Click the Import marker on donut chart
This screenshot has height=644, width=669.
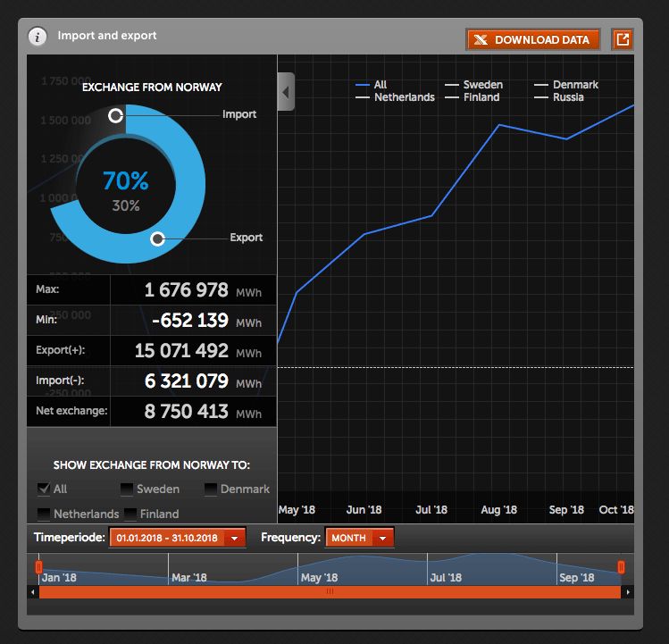[115, 115]
